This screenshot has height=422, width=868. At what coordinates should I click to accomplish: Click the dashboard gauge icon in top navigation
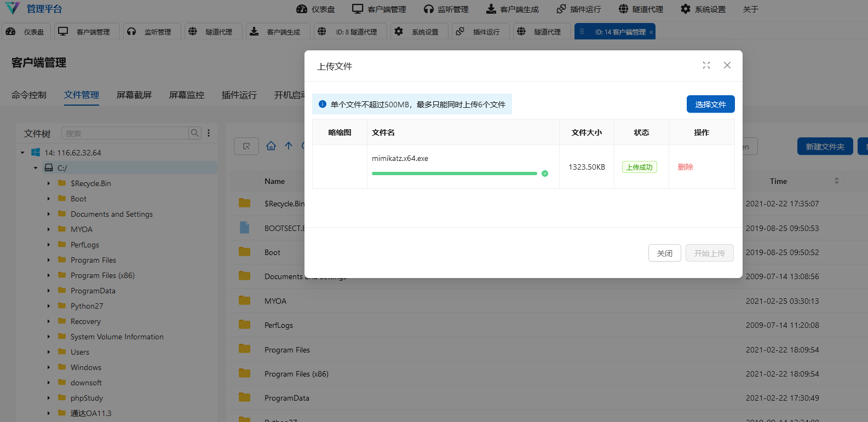pos(302,9)
